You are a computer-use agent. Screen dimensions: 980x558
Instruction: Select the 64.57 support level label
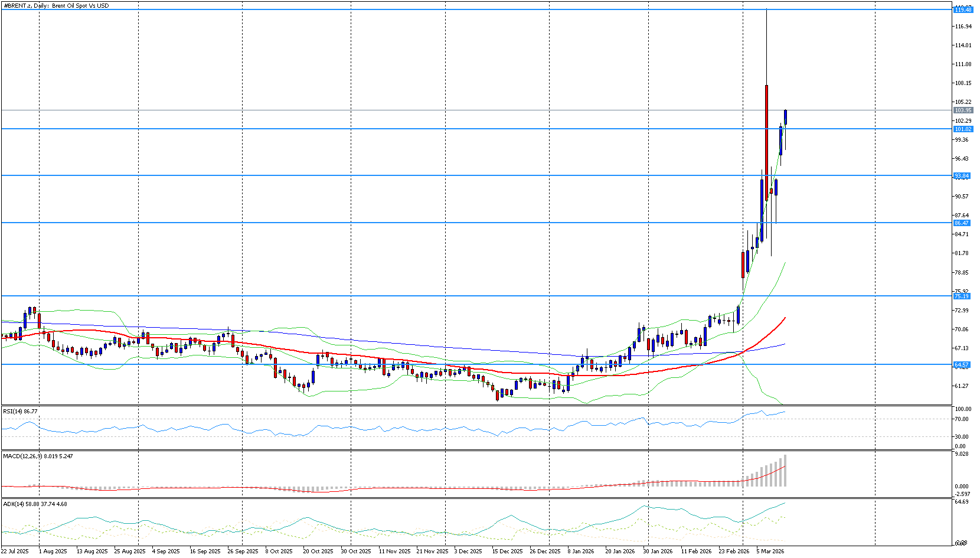click(962, 364)
